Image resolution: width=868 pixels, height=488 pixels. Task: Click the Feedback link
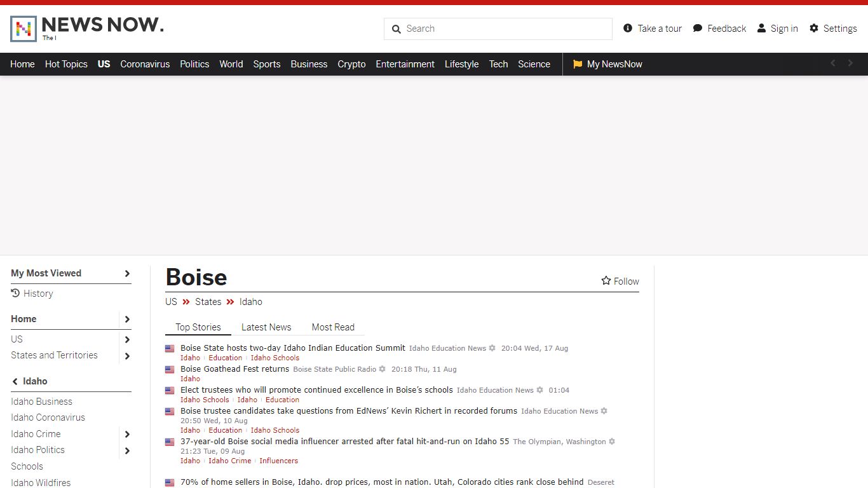727,29
